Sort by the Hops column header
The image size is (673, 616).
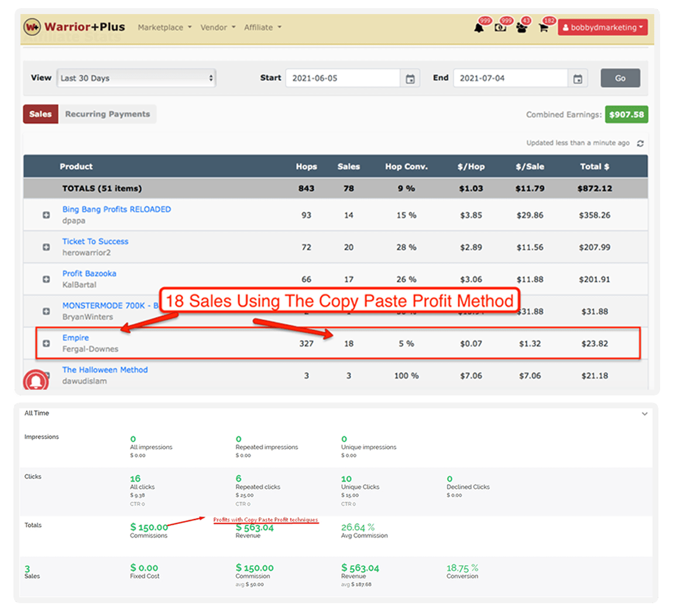(x=307, y=167)
